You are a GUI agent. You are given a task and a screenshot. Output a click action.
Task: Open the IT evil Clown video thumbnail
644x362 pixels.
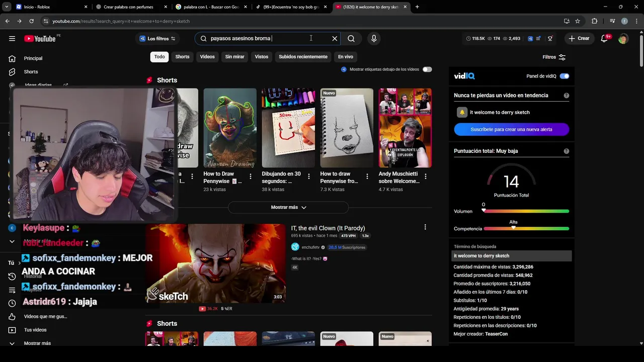pos(216,263)
